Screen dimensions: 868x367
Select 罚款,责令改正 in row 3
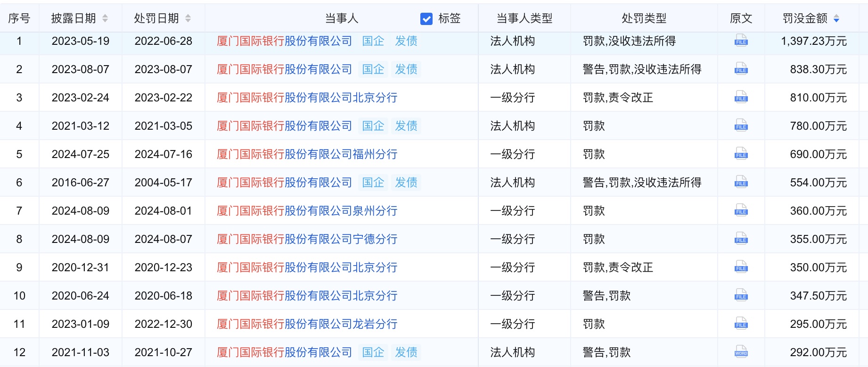[618, 98]
